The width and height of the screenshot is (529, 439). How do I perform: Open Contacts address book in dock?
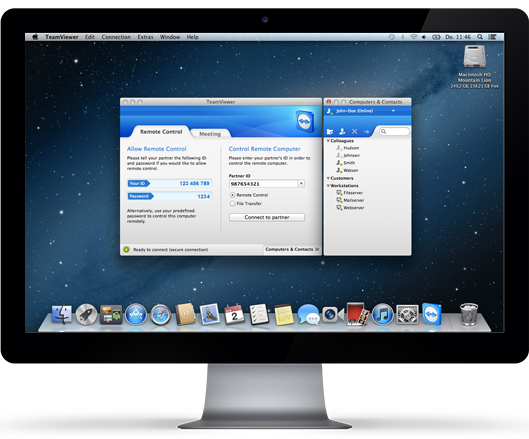tap(185, 314)
